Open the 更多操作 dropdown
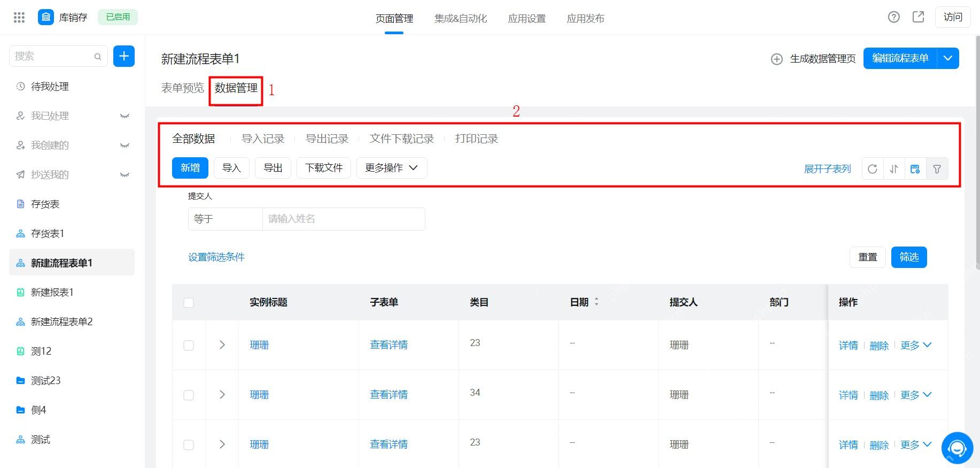The width and height of the screenshot is (980, 468). coord(392,168)
